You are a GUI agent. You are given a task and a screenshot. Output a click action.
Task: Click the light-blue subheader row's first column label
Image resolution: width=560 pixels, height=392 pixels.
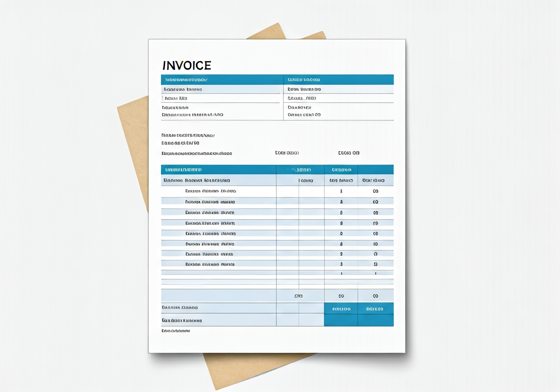(x=196, y=180)
